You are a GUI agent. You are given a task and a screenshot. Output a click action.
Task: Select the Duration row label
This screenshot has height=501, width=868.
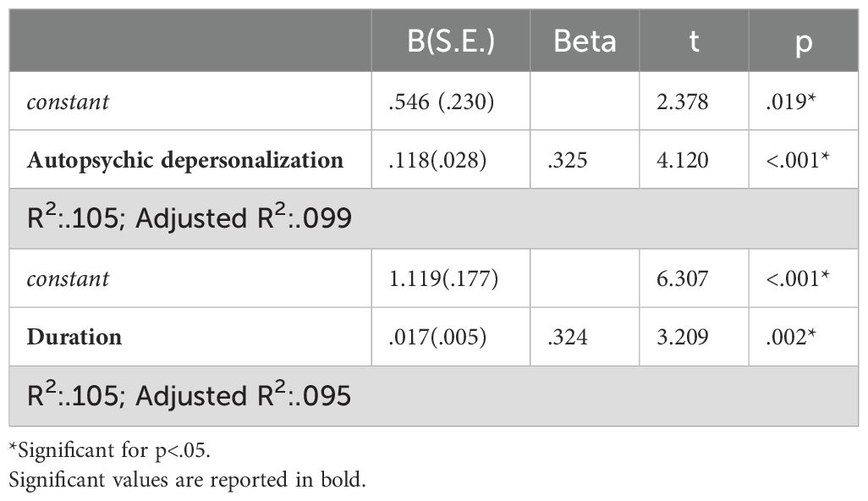pyautogui.click(x=74, y=337)
